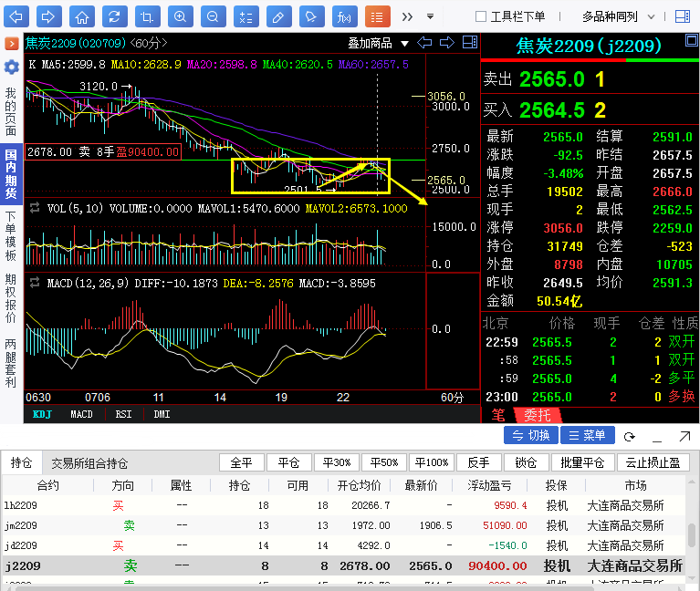700x591 pixels.
Task: Switch to the MACD indicator tab
Action: click(x=81, y=414)
